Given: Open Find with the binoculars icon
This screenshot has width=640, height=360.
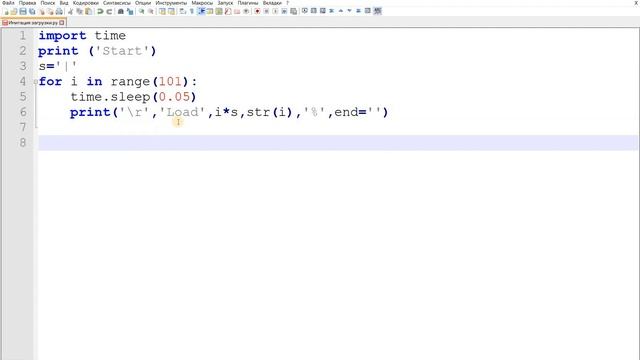Looking at the screenshot, I should 120,11.
